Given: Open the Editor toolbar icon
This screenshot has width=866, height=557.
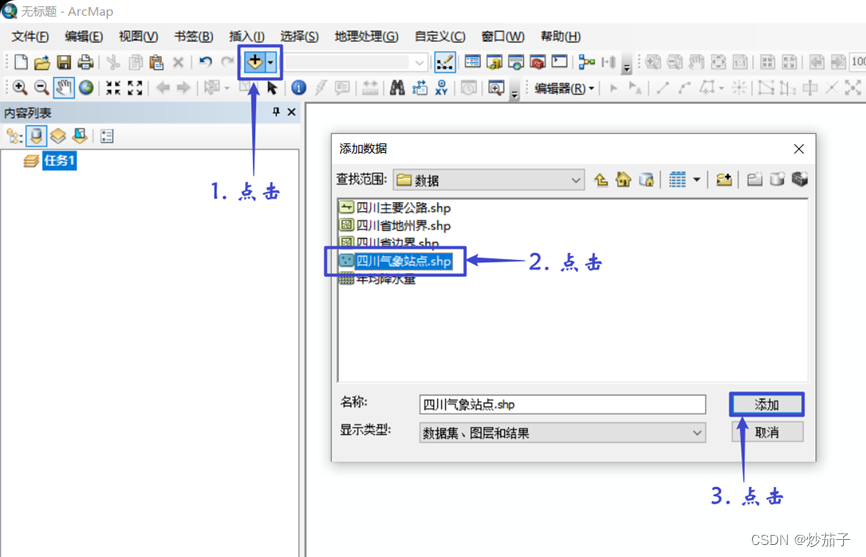Looking at the screenshot, I should pos(445,62).
